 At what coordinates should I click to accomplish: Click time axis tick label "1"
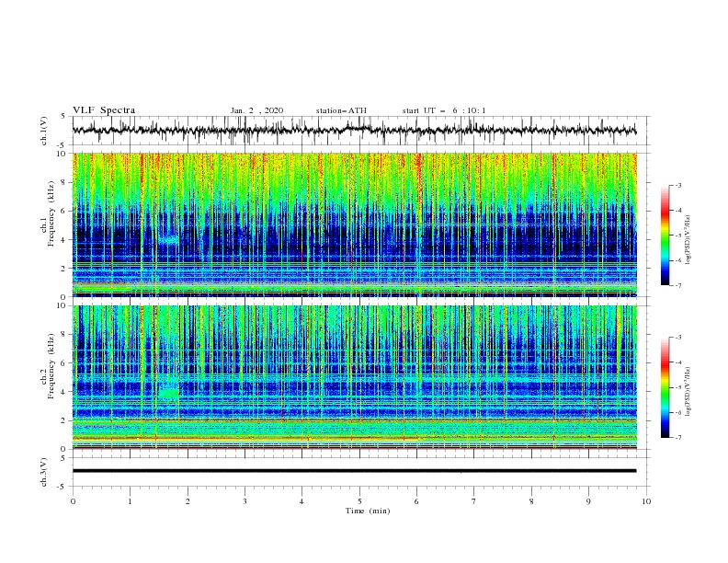click(x=130, y=501)
